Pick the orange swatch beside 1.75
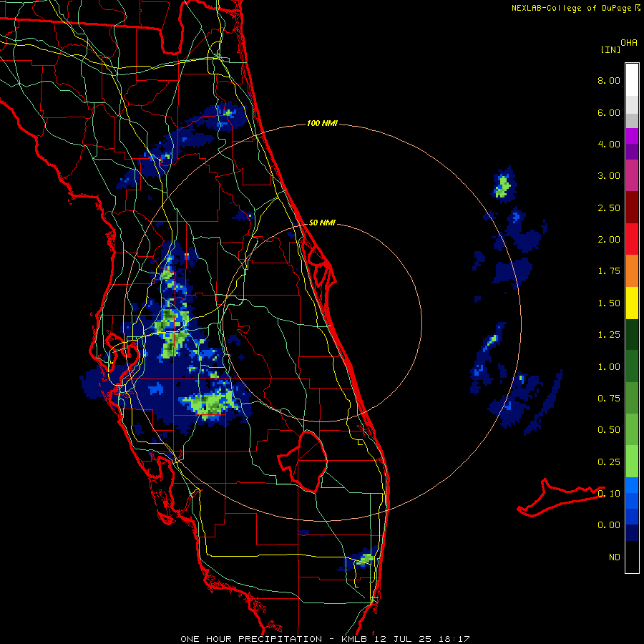644x644 pixels. 632,271
